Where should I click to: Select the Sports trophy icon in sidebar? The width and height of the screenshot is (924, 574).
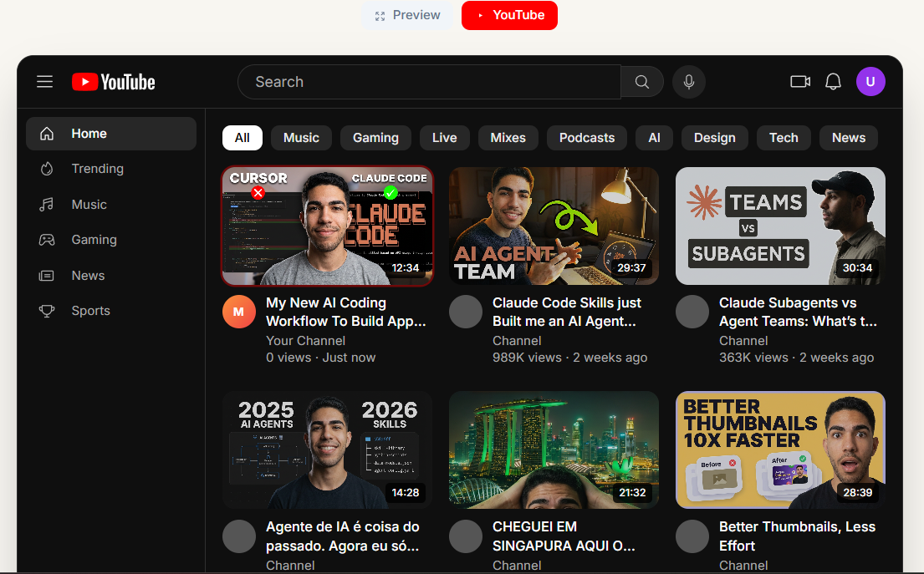click(x=48, y=310)
